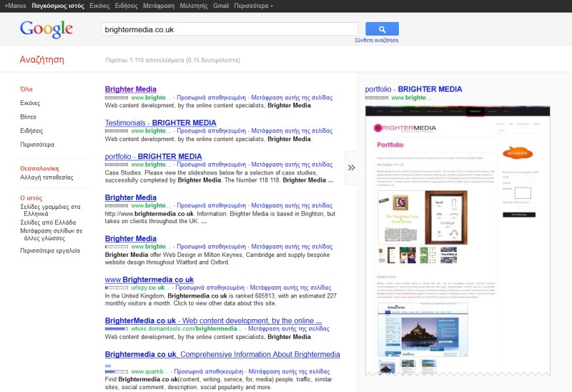Image resolution: width=572 pixels, height=392 pixels.
Task: Open BrighterMedia.co.uk Web content development result
Action: [213, 320]
